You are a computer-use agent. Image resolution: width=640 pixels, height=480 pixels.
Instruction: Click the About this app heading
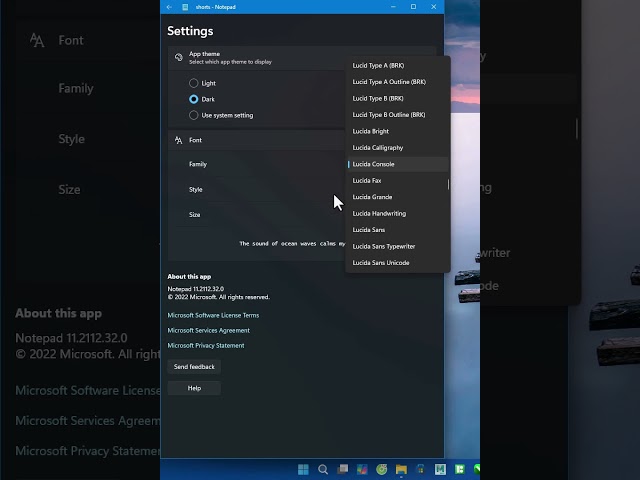click(189, 276)
